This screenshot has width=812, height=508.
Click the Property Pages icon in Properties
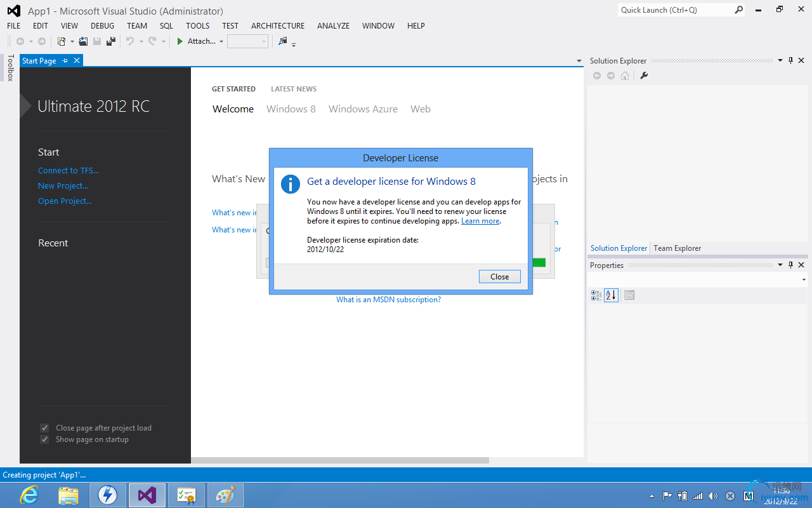[629, 295]
